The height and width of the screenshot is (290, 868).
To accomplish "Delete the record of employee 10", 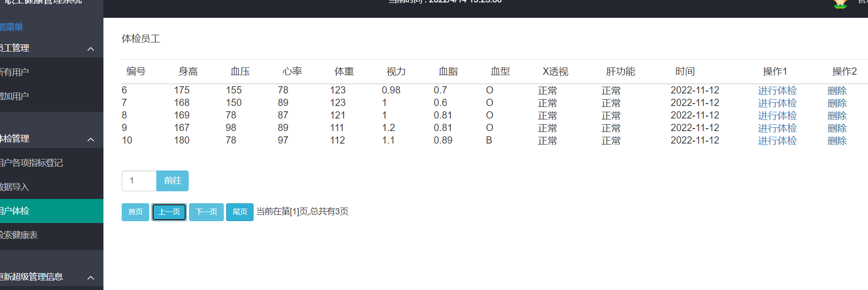I will pos(837,141).
